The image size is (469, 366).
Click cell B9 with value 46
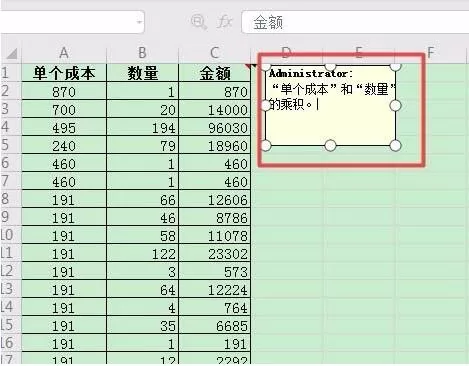tap(143, 217)
